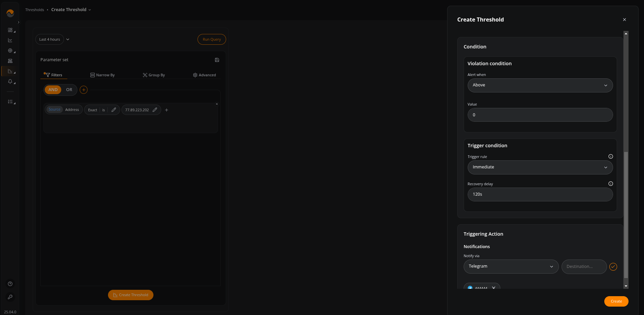Open the Notify via Telegram dropdown

point(511,267)
